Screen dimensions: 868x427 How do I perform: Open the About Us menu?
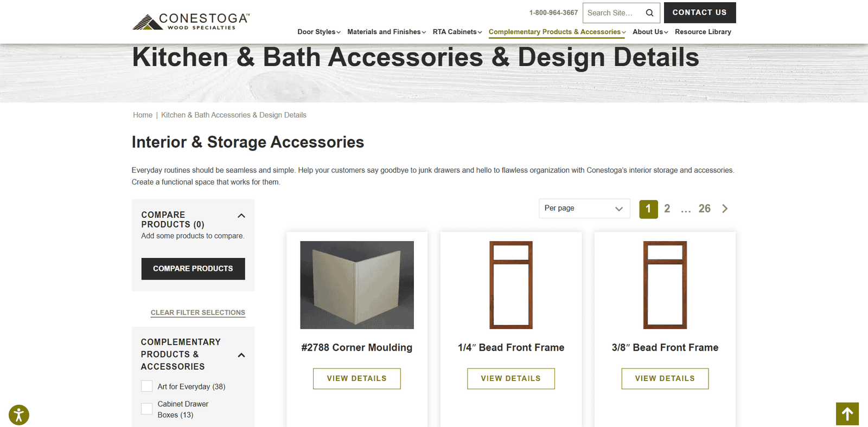point(650,32)
